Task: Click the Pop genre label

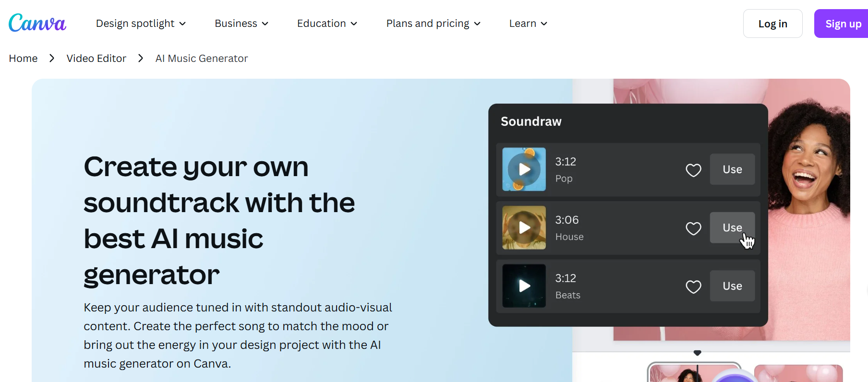Action: point(564,179)
